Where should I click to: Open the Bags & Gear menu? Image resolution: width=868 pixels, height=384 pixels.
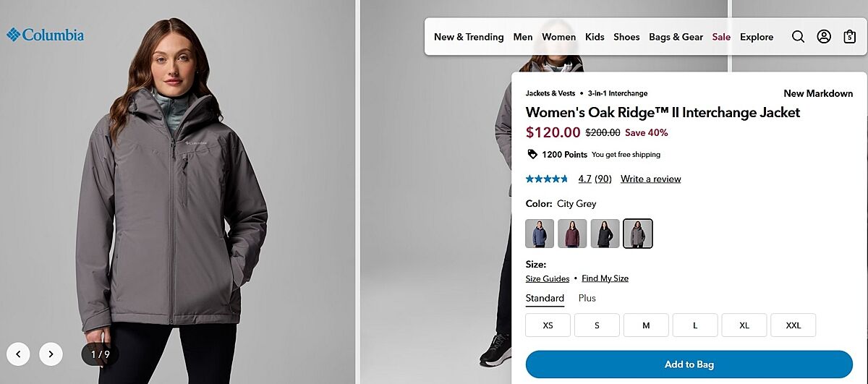(x=676, y=37)
